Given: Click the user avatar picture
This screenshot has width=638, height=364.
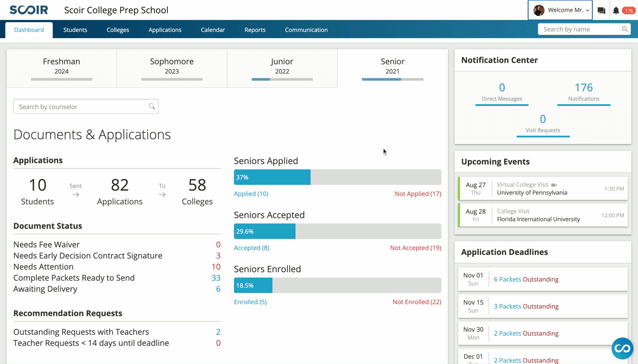Looking at the screenshot, I should [x=539, y=10].
